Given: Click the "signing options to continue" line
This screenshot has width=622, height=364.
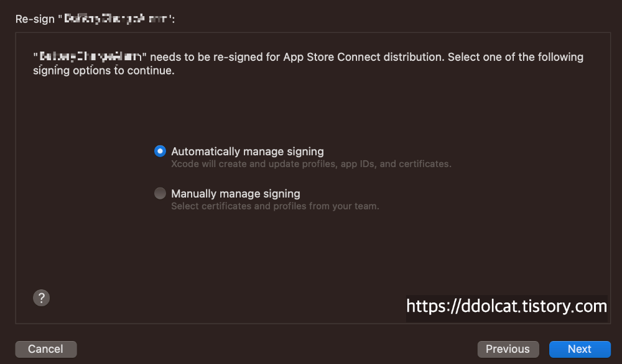Looking at the screenshot, I should point(103,71).
